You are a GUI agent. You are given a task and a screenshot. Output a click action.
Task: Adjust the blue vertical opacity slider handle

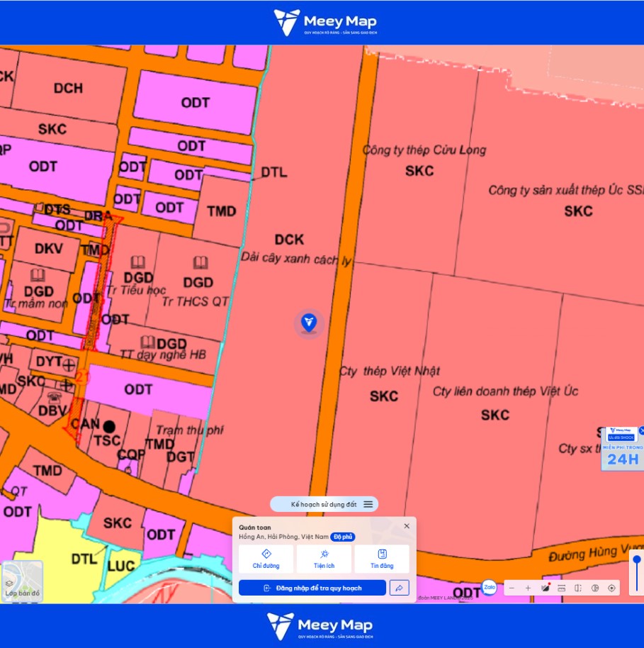637,559
